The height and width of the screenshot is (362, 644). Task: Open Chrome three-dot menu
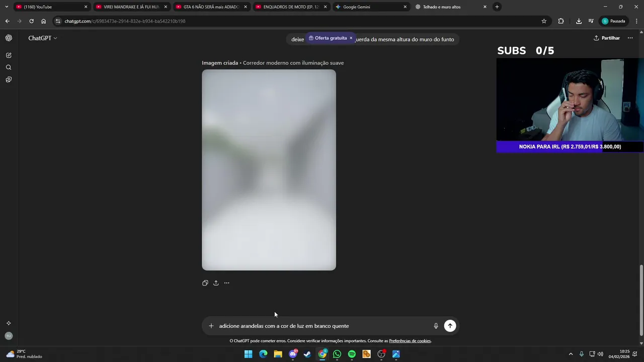pyautogui.click(x=636, y=21)
